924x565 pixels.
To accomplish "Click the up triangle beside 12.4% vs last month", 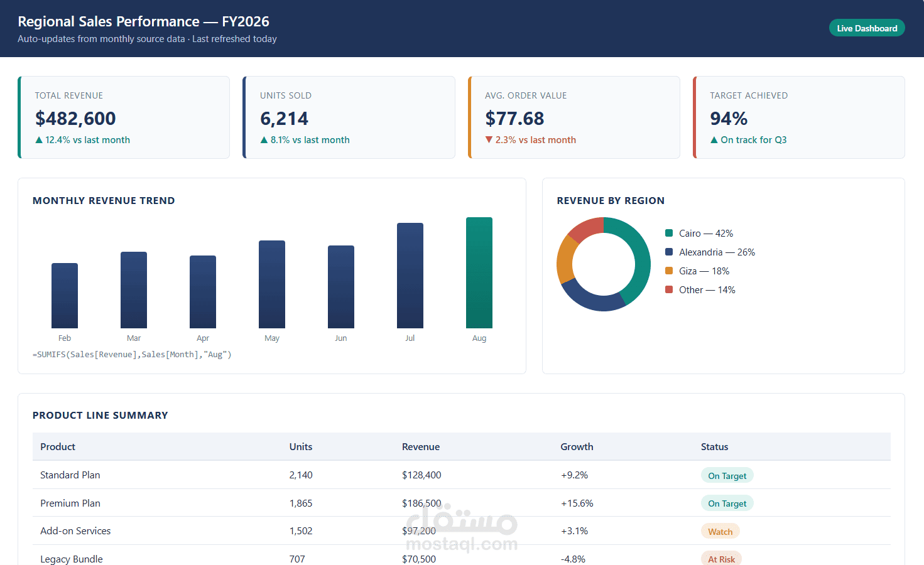I will click(x=39, y=140).
